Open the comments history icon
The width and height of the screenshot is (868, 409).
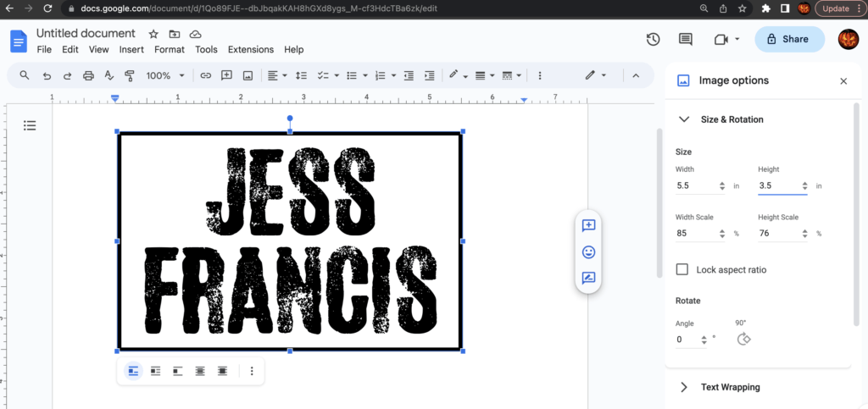(685, 40)
